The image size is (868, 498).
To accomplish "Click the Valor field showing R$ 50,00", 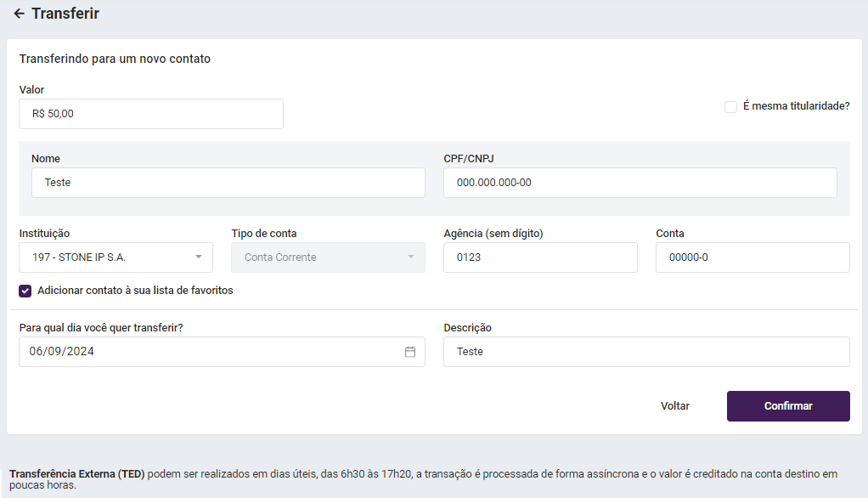I will tap(150, 114).
